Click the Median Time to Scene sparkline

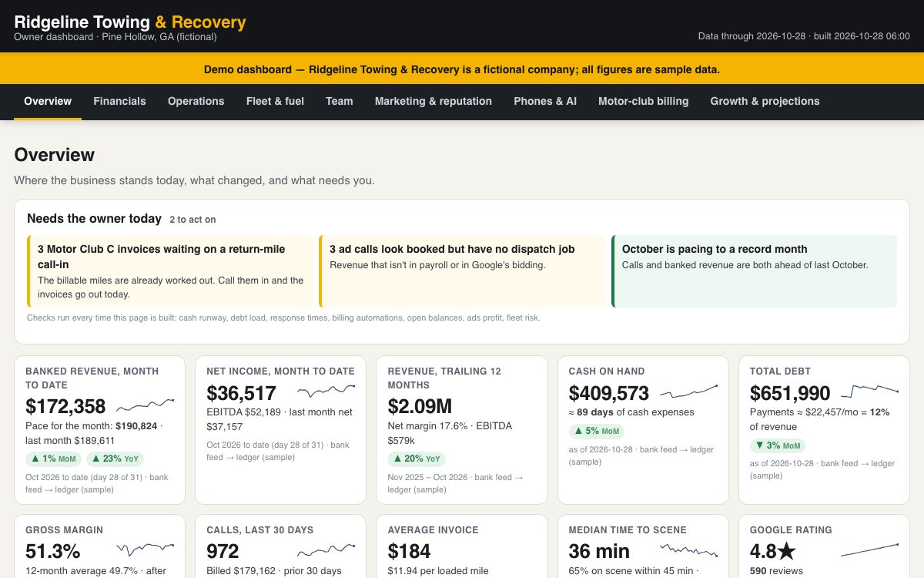coord(689,549)
